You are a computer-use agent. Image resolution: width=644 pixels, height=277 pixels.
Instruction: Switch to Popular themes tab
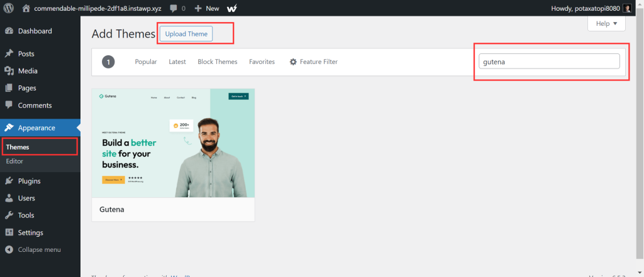coord(146,62)
